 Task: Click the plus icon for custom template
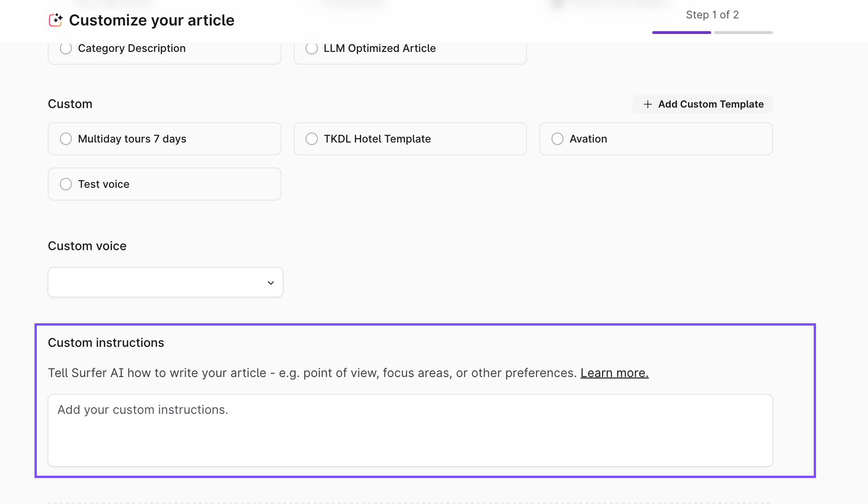[647, 104]
